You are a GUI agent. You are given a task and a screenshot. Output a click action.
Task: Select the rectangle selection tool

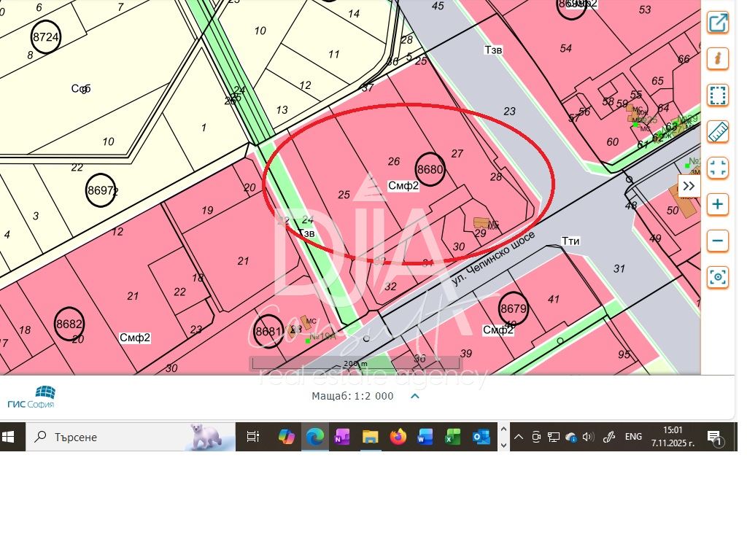tap(718, 96)
